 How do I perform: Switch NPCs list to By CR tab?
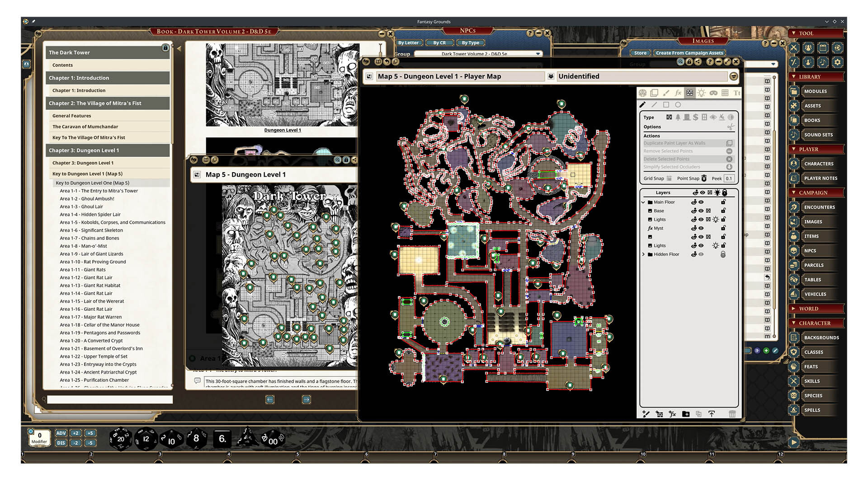[x=439, y=43]
